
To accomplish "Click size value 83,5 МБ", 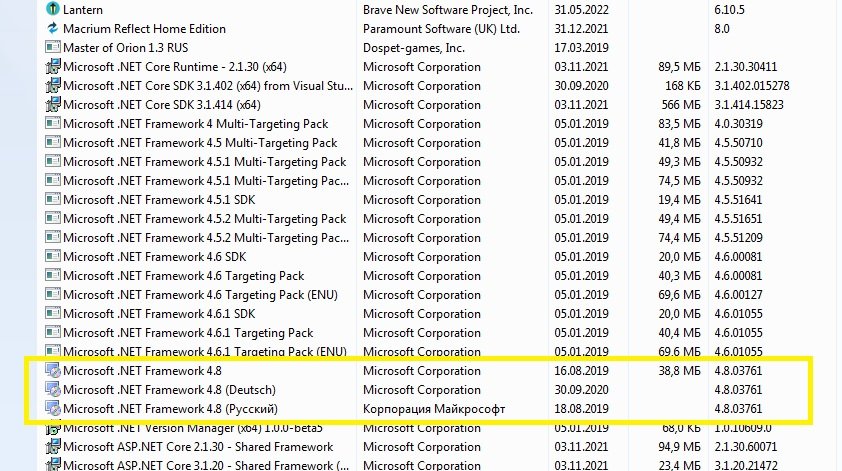I will 679,124.
